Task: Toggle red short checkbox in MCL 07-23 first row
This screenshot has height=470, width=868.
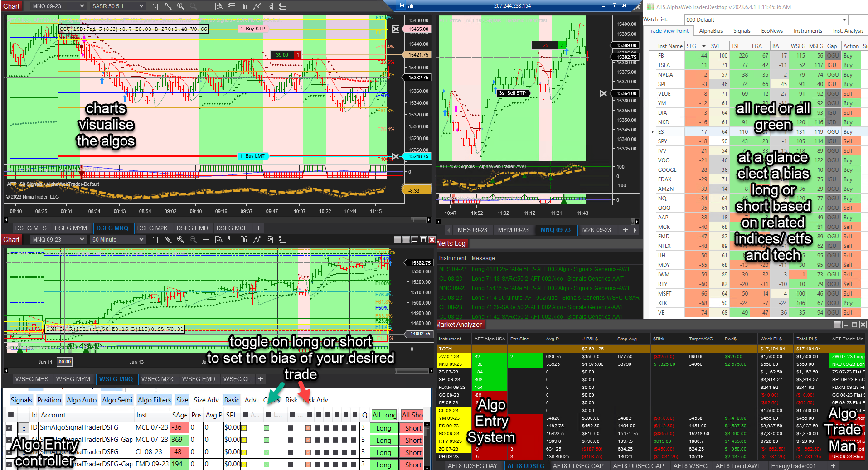Action: click(308, 428)
